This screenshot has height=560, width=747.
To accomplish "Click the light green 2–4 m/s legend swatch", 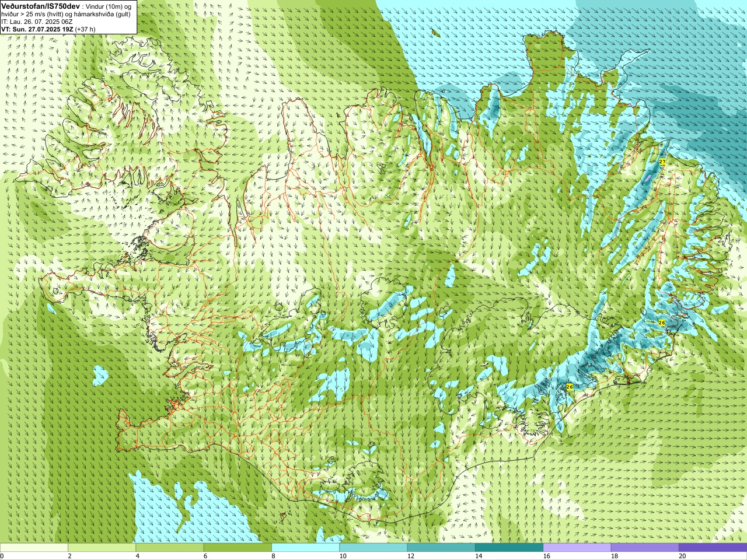I will coord(102,548).
